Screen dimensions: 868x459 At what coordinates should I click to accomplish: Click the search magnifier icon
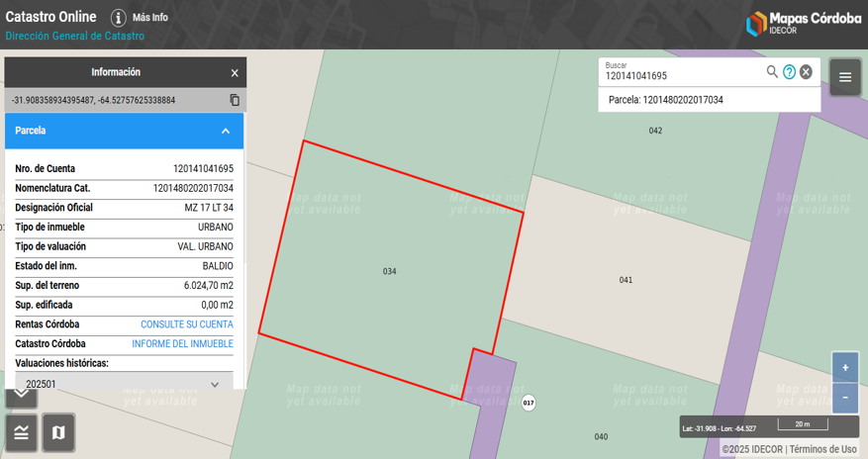(x=772, y=72)
